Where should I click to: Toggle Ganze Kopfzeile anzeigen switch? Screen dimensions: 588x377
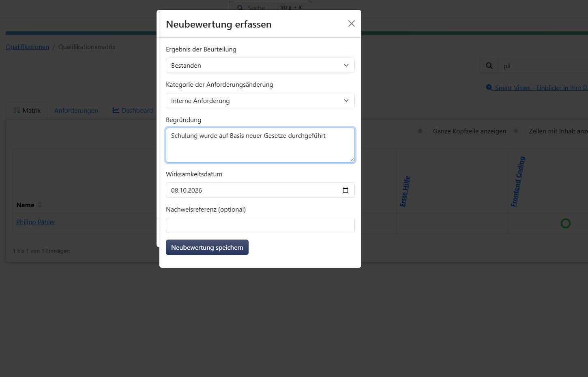coord(423,131)
